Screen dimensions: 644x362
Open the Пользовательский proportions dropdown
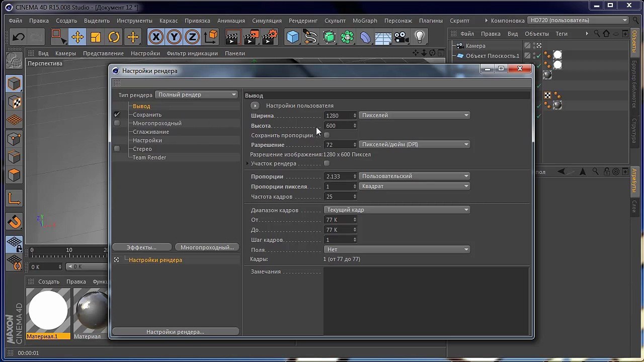pyautogui.click(x=415, y=176)
